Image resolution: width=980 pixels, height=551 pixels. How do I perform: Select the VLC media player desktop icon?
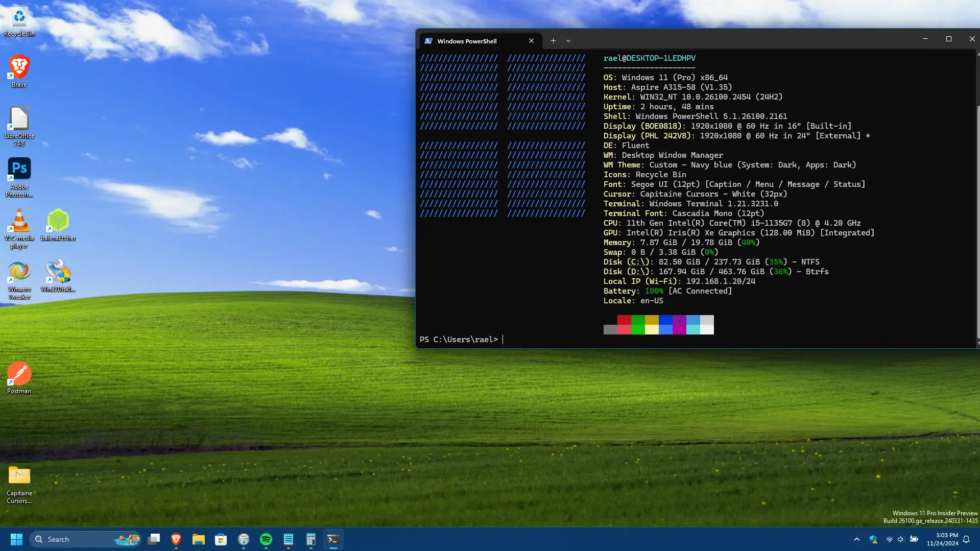pyautogui.click(x=19, y=228)
